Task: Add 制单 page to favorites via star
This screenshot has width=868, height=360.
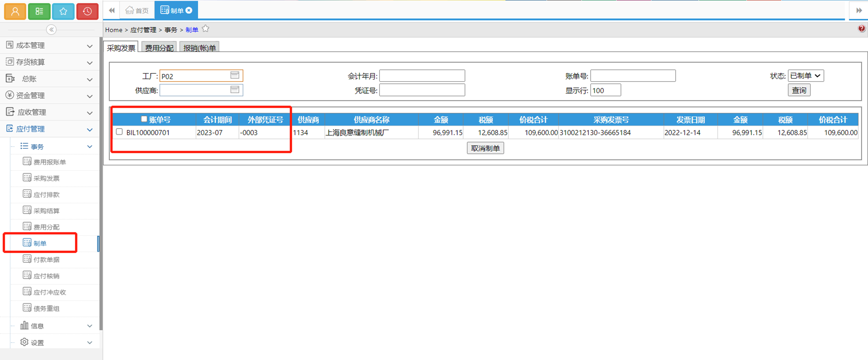Action: [205, 29]
